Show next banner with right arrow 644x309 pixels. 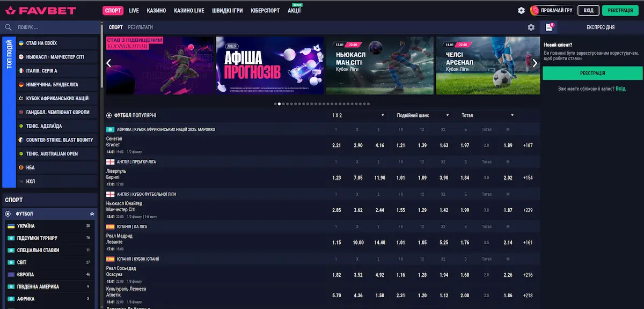click(x=535, y=63)
